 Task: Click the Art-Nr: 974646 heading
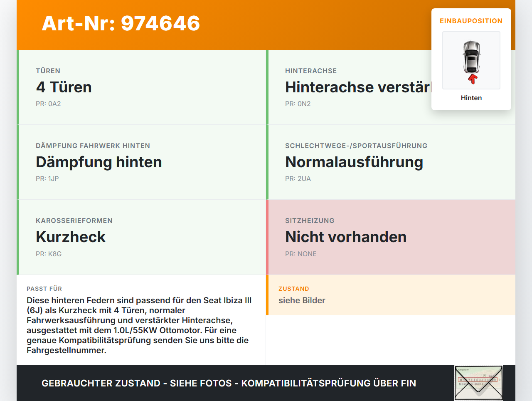(x=121, y=23)
